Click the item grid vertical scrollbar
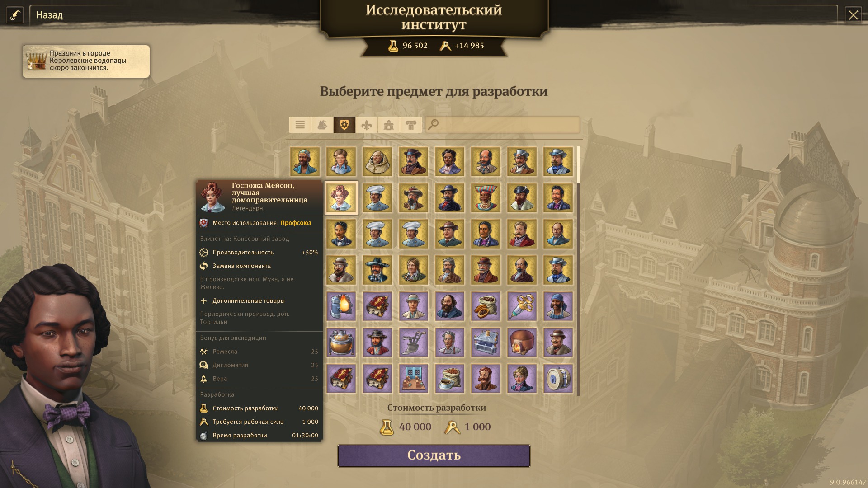 pyautogui.click(x=578, y=271)
